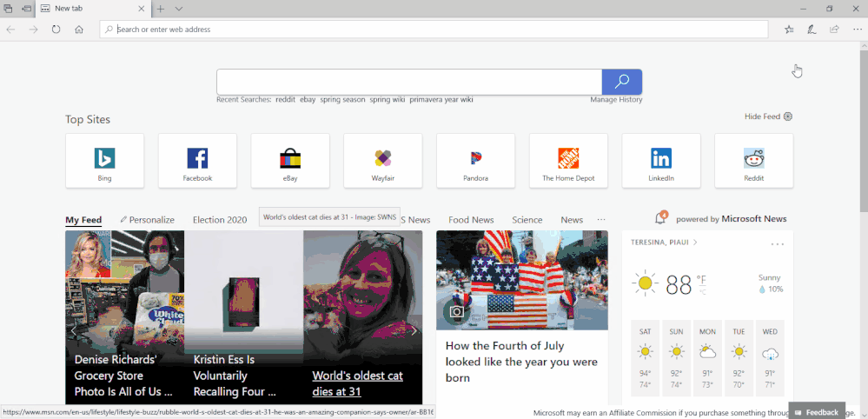Refresh the page with reload icon
Viewport: 868px width, 419px height.
point(56,30)
